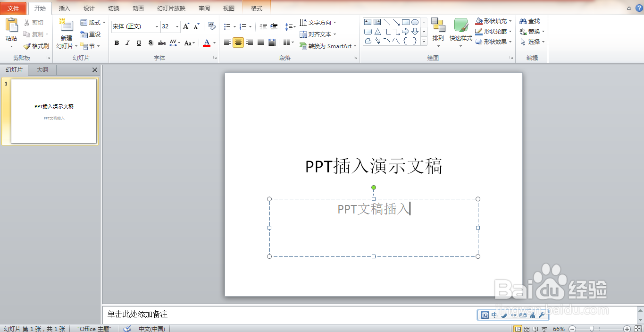Toggle Underline formatting
Viewport: 644px width, 332px height.
pos(139,43)
